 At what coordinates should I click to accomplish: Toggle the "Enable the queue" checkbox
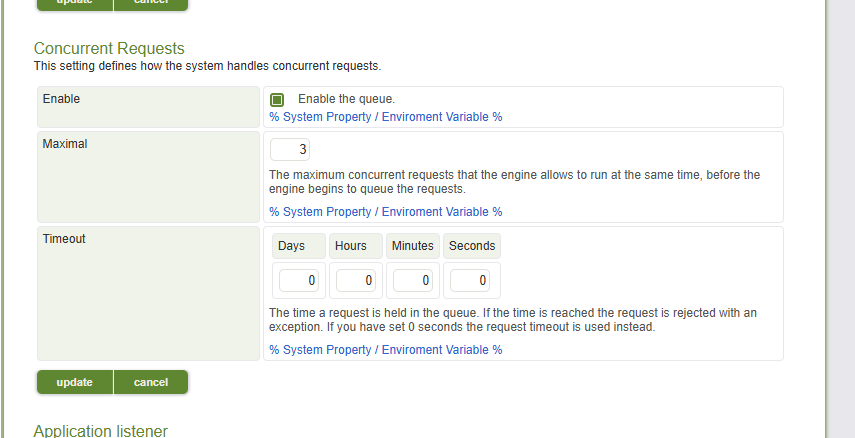click(277, 100)
